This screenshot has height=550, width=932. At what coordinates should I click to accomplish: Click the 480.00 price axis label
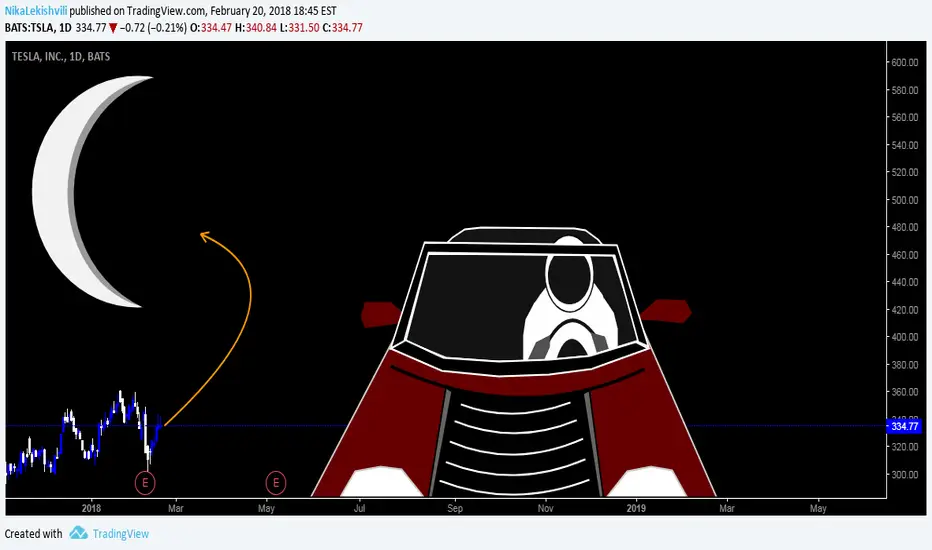(x=905, y=227)
